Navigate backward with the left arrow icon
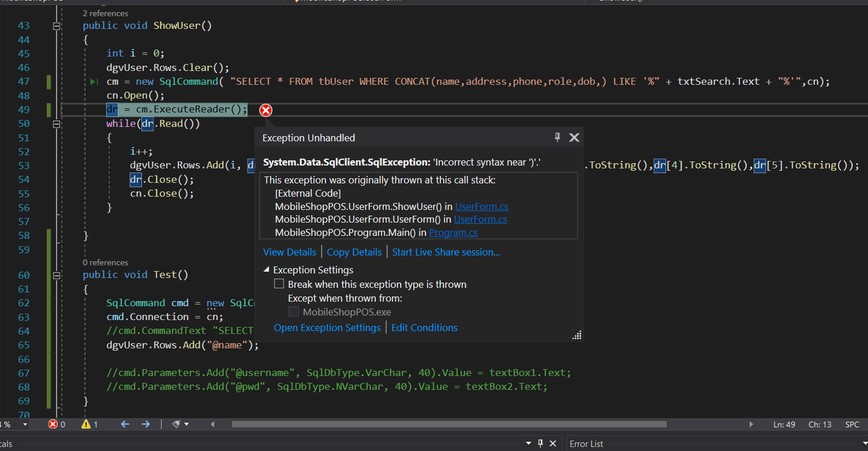This screenshot has width=868, height=451. (125, 424)
